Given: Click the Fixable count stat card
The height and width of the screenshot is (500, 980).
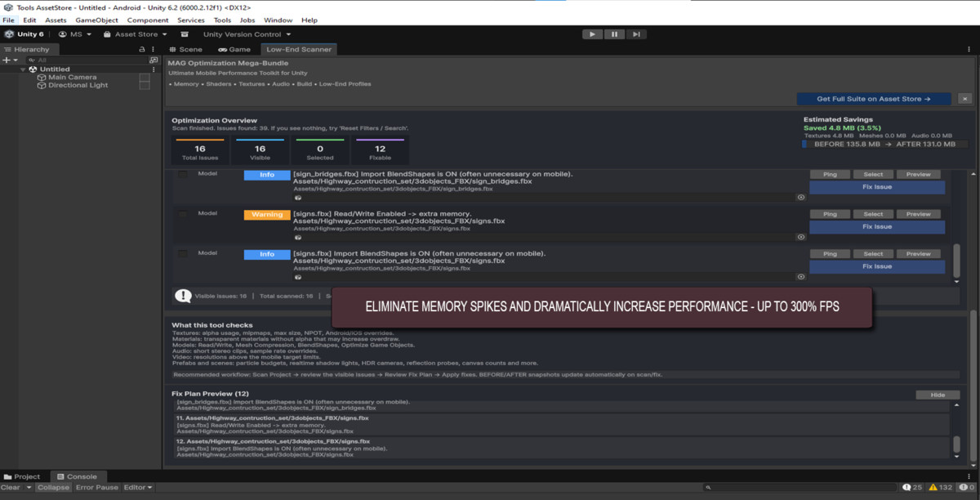Looking at the screenshot, I should (x=380, y=152).
